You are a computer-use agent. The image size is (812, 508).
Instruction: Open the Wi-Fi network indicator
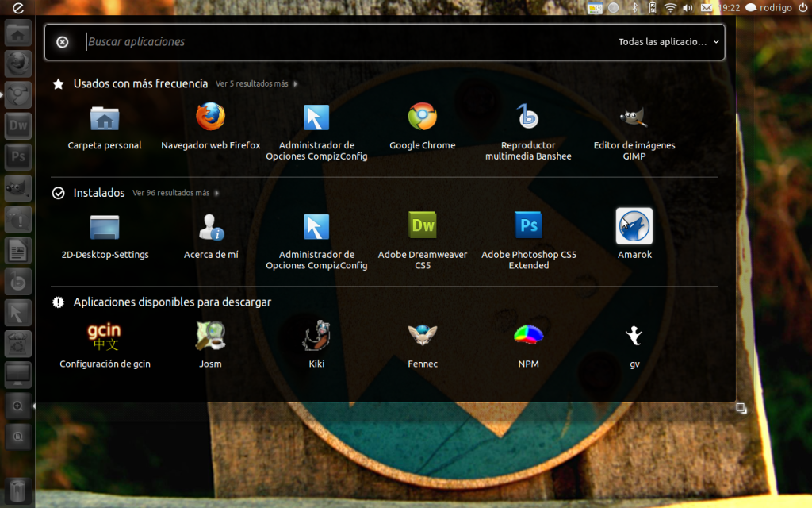[x=670, y=8]
